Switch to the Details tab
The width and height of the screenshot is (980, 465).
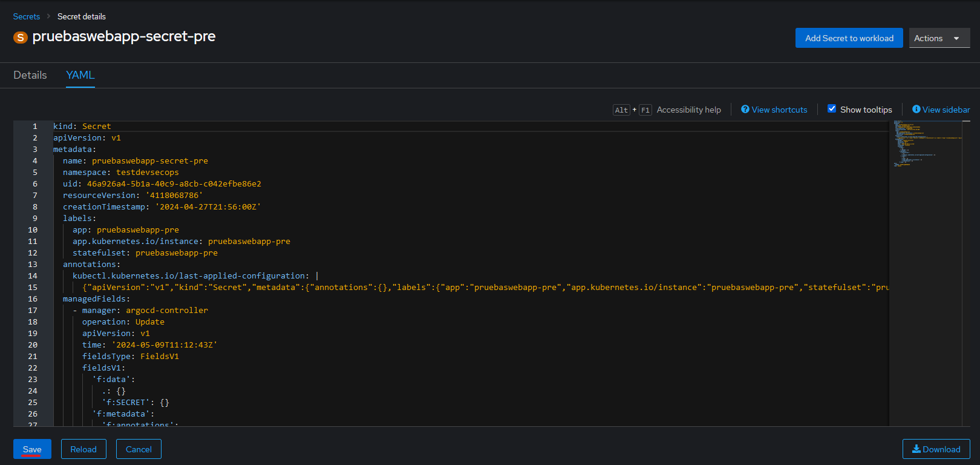30,75
